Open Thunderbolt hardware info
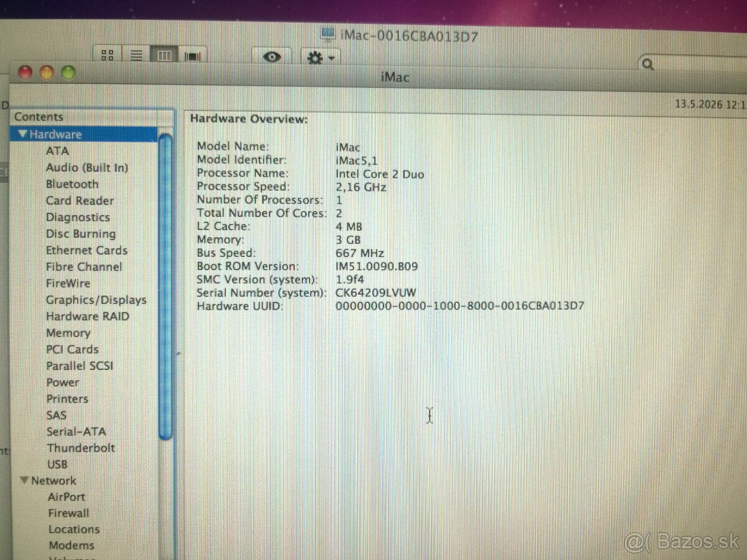This screenshot has width=747, height=560. point(80,447)
